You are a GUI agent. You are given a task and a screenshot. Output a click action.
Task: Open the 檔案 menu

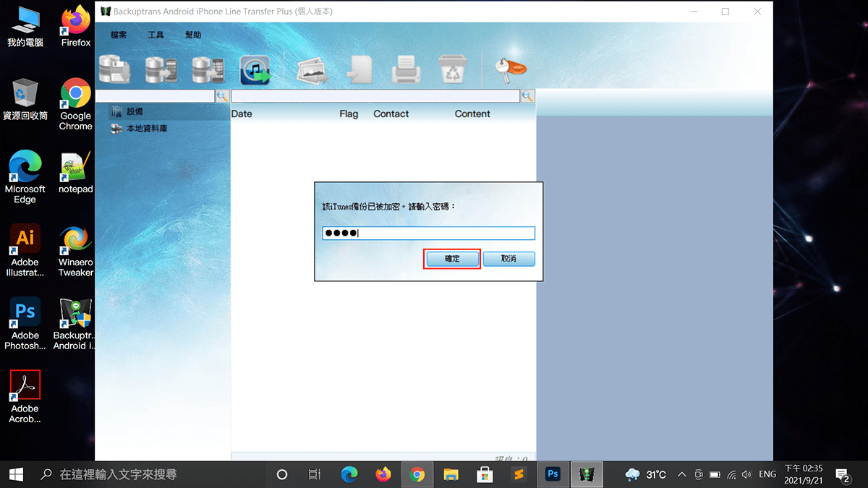pyautogui.click(x=119, y=35)
